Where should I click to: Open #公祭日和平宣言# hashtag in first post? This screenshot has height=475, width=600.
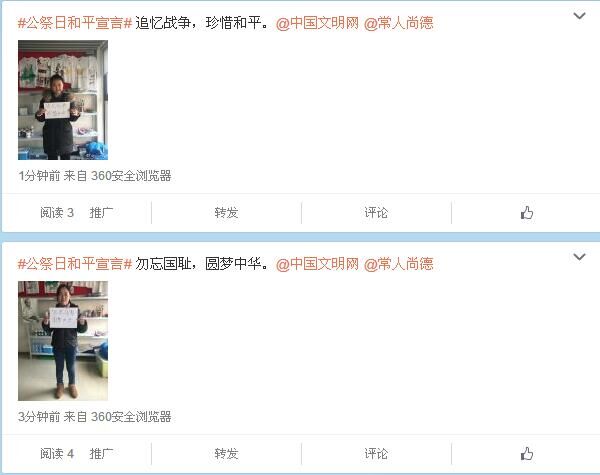pos(75,23)
